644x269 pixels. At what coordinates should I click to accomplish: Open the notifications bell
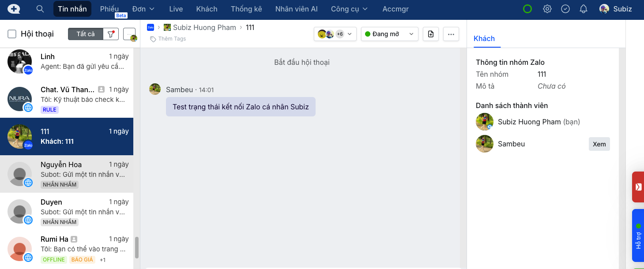point(584,9)
